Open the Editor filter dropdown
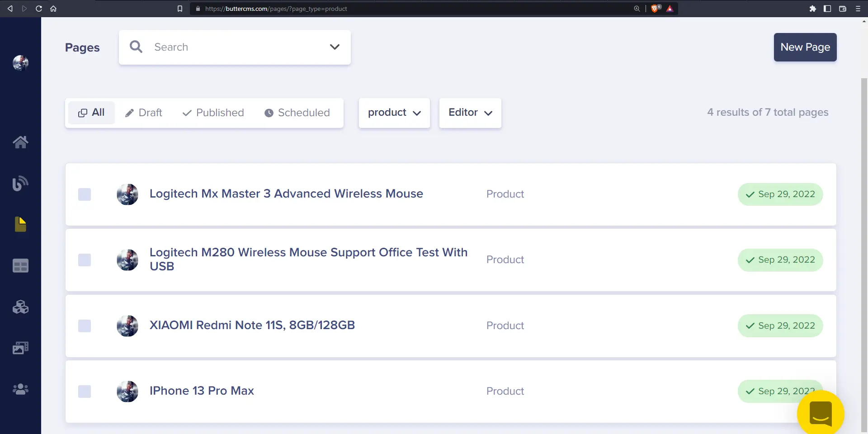The height and width of the screenshot is (434, 868). pyautogui.click(x=470, y=113)
